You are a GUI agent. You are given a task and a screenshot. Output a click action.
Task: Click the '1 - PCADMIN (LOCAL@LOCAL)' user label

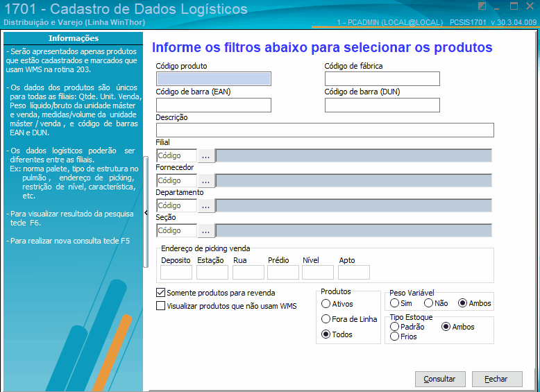pos(390,23)
